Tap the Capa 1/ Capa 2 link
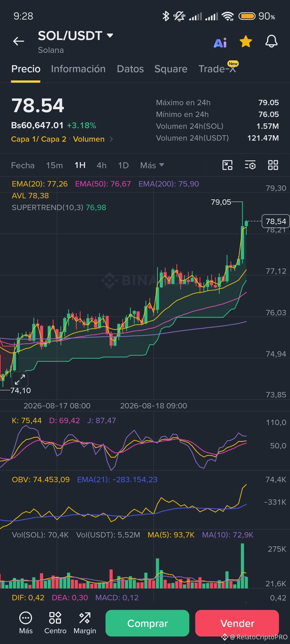The image size is (290, 644). pos(39,139)
